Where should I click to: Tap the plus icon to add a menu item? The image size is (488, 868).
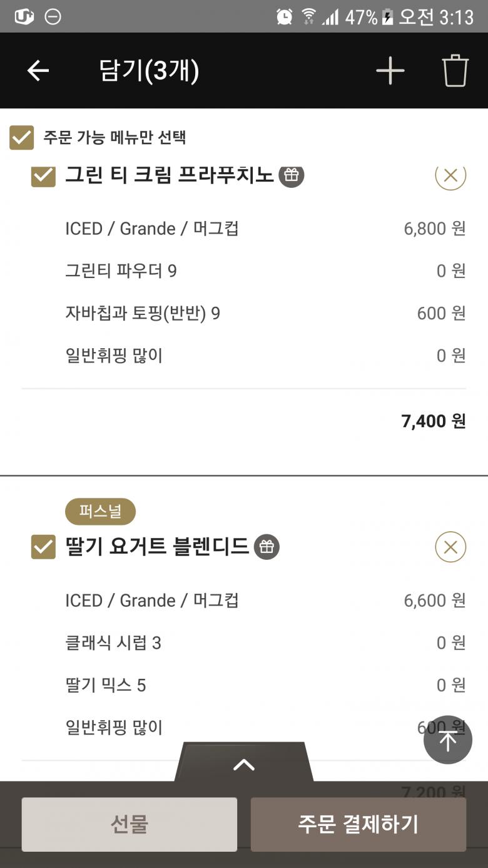[x=390, y=71]
